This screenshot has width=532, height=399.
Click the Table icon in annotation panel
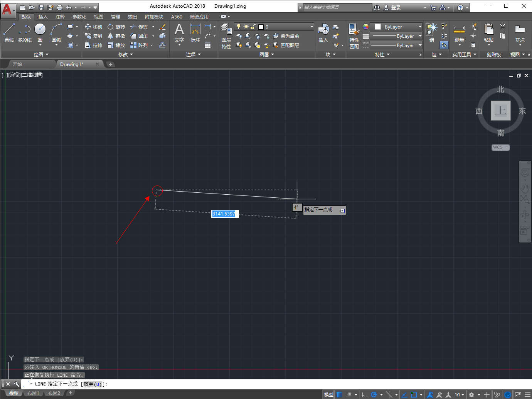click(x=208, y=45)
